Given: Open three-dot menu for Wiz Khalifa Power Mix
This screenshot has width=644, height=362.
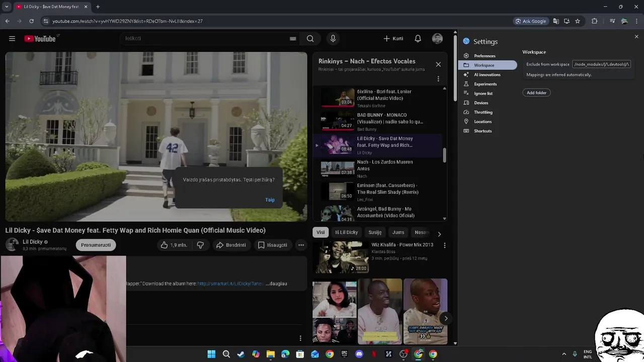Looking at the screenshot, I should point(444,245).
